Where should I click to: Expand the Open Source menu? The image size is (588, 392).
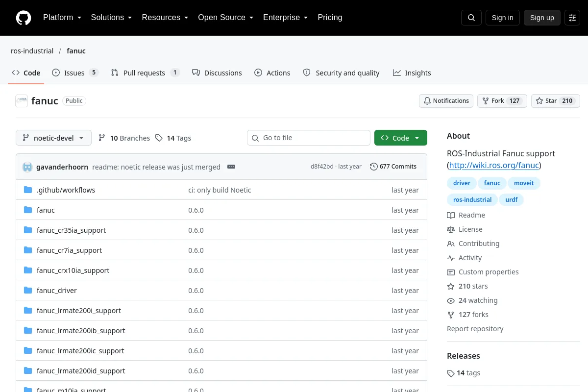point(225,18)
